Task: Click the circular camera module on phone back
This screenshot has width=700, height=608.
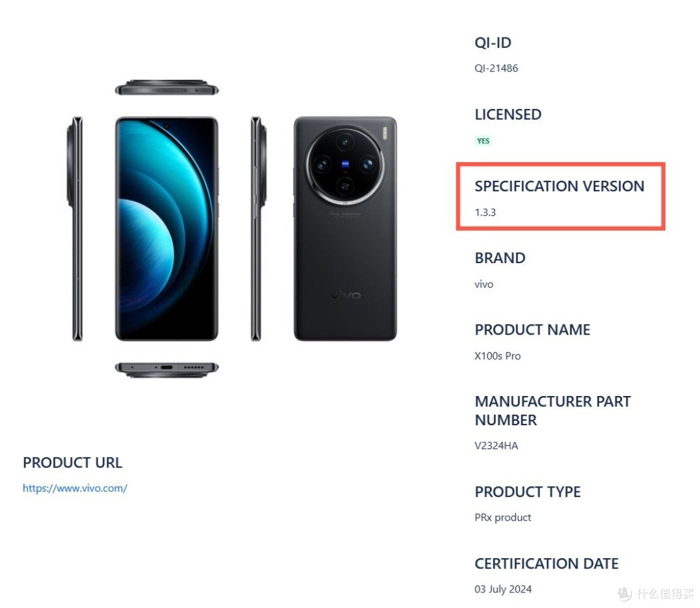Action: 345,165
